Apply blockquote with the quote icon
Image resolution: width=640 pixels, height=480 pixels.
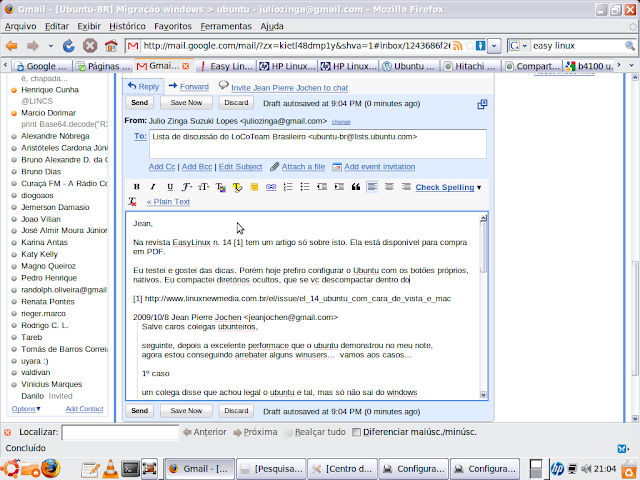355,187
